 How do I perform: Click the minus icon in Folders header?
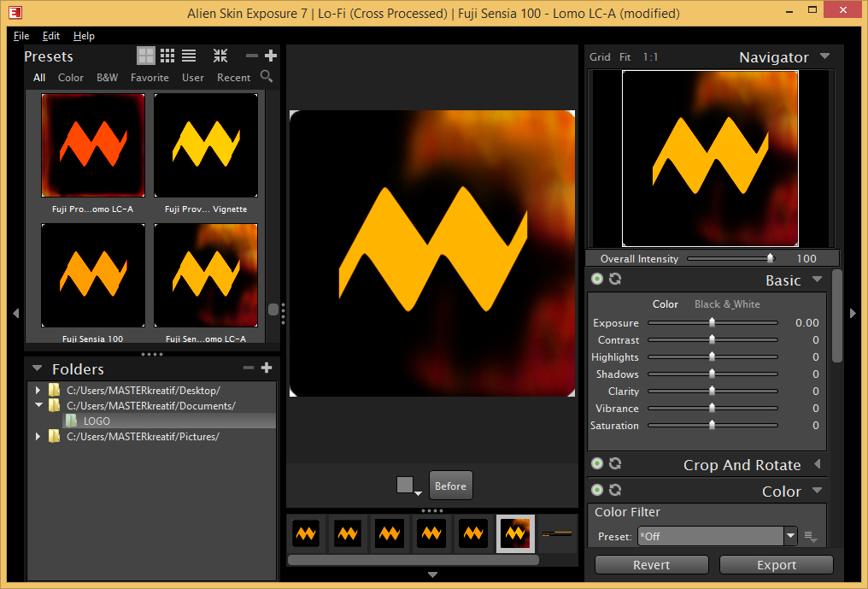[x=249, y=368]
